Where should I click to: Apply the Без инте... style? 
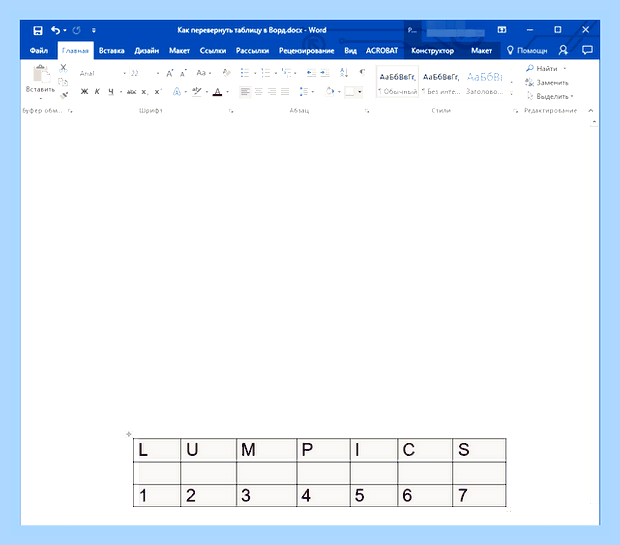pyautogui.click(x=441, y=83)
